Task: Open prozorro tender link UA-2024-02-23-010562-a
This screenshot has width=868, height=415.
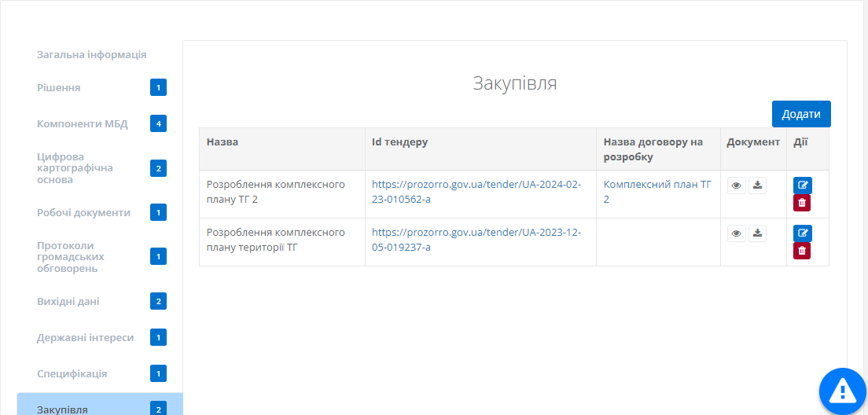Action: pyautogui.click(x=476, y=192)
